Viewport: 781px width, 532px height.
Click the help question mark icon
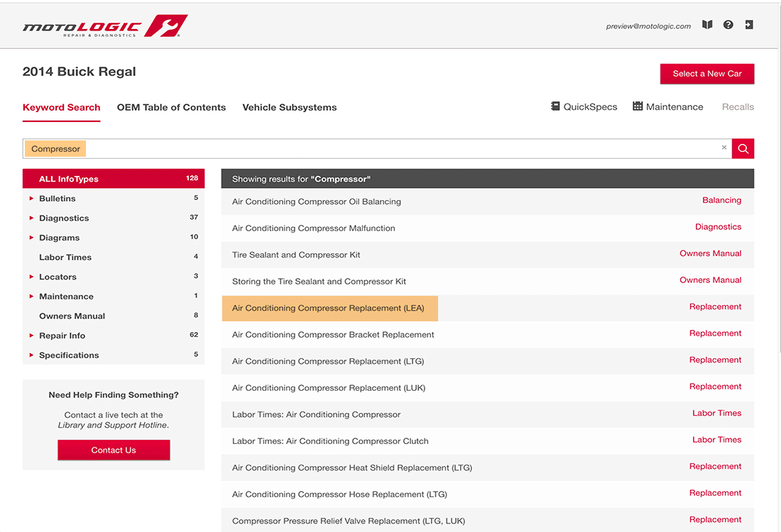[728, 25]
